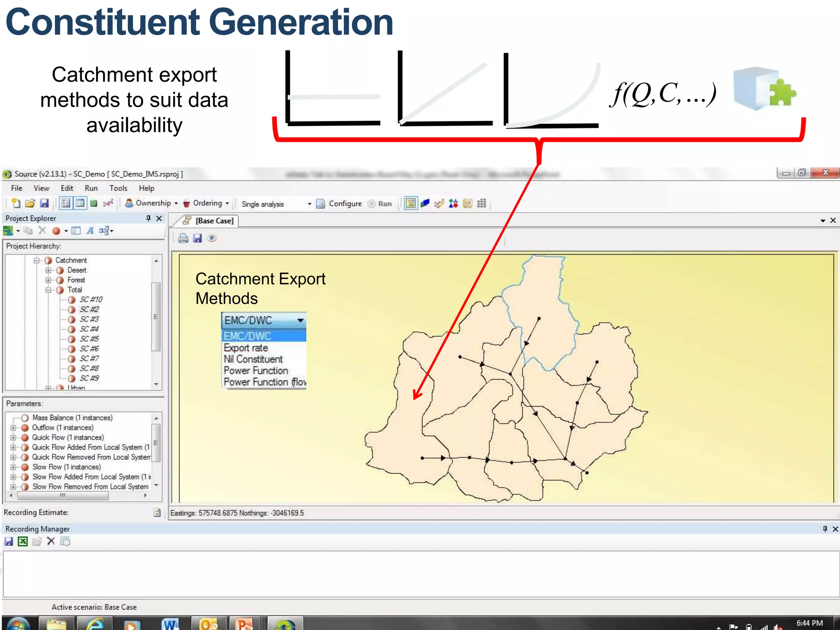Save the project from the main toolbar
The image size is (840, 630).
coord(44,203)
